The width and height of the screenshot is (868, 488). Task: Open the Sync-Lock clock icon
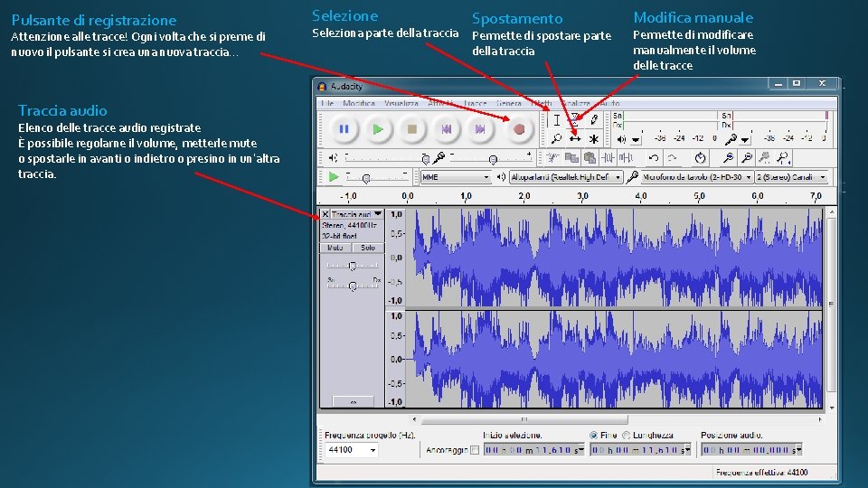[700, 158]
